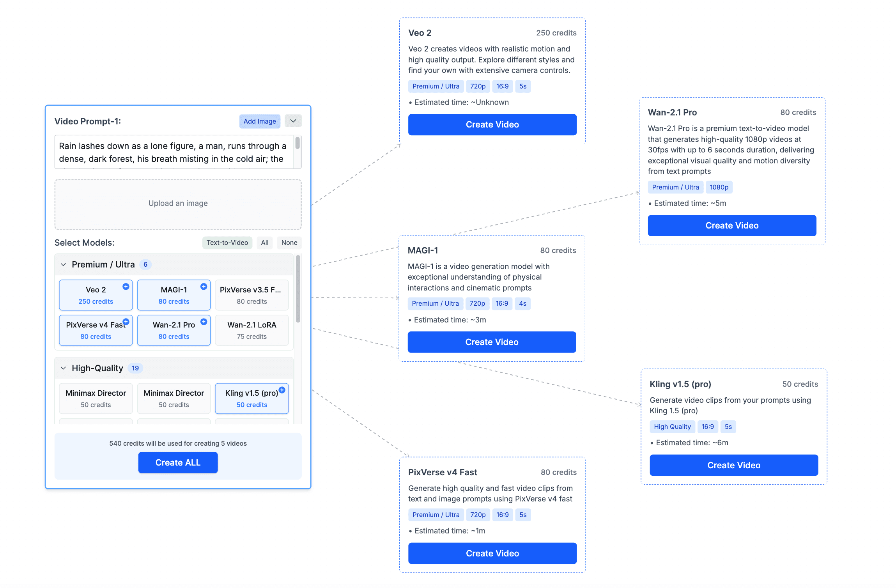Viewport: 896px width, 588px height.
Task: Collapse the High-Quality group
Action: click(64, 368)
